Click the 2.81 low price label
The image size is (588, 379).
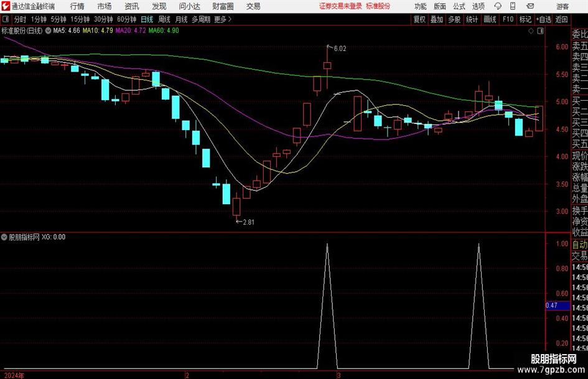[x=249, y=222]
